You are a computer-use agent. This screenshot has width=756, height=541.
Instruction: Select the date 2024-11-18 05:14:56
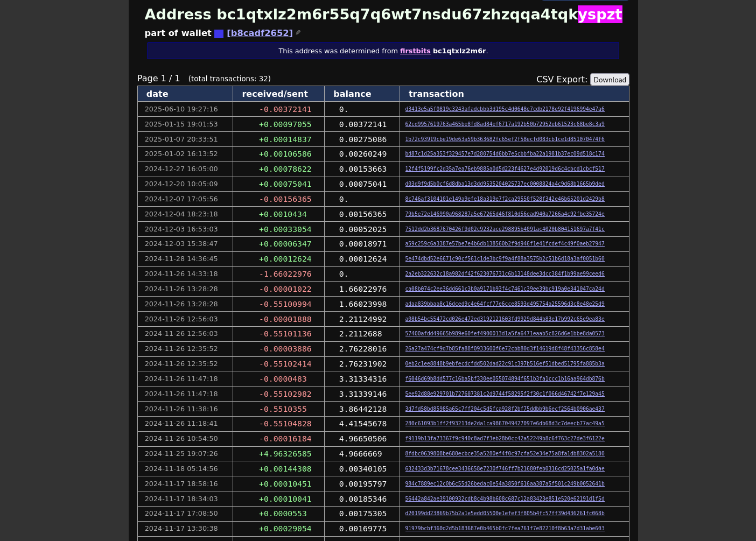[181, 469]
